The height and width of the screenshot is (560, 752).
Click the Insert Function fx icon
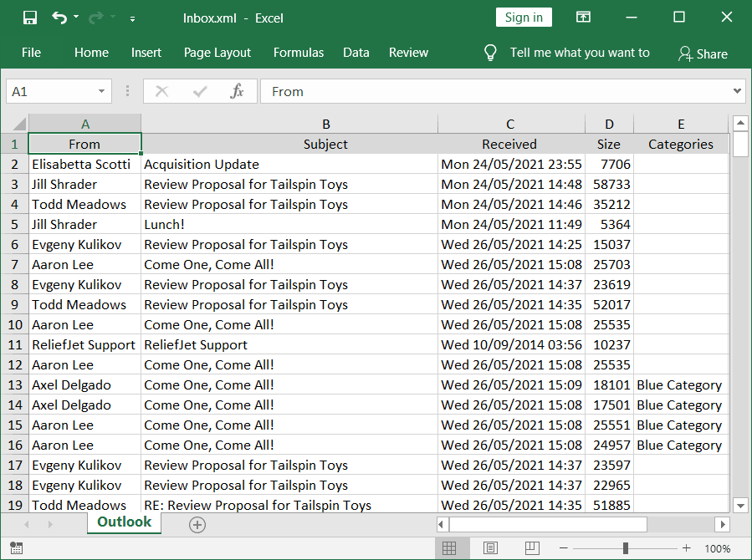tap(237, 91)
